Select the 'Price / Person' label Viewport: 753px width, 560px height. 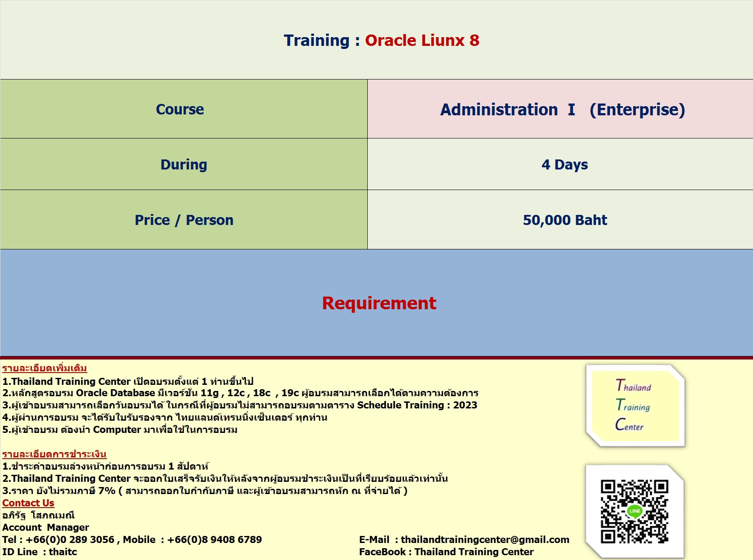point(184,220)
